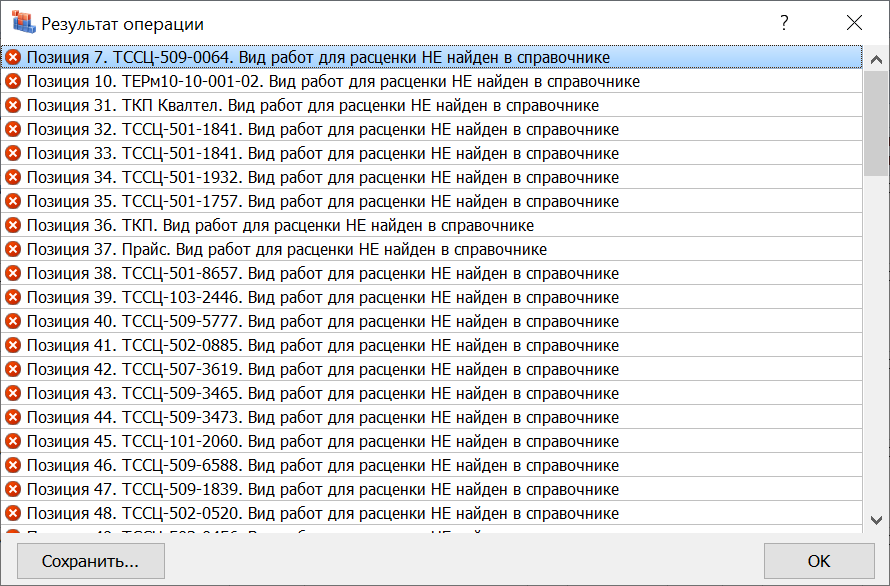Click the error icon beside Позиция 40
Image resolution: width=890 pixels, height=586 pixels.
coord(13,321)
